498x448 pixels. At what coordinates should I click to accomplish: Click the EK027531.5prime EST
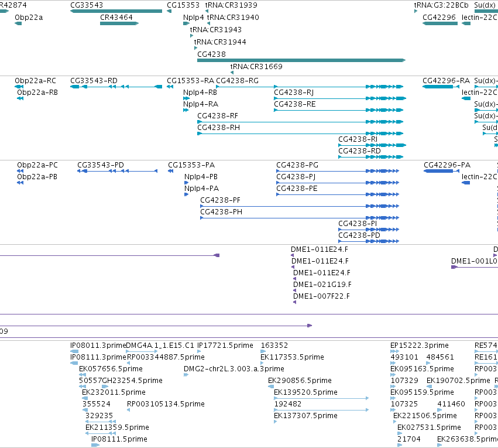click(x=399, y=433)
